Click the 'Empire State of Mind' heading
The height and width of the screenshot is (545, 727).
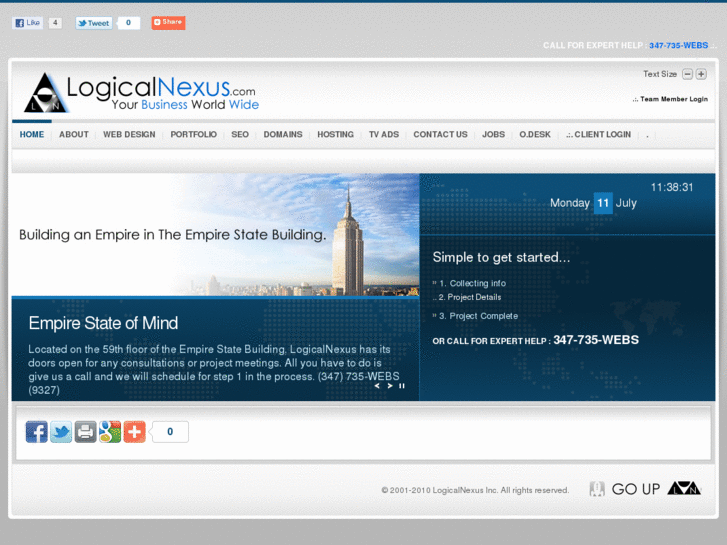pyautogui.click(x=103, y=323)
